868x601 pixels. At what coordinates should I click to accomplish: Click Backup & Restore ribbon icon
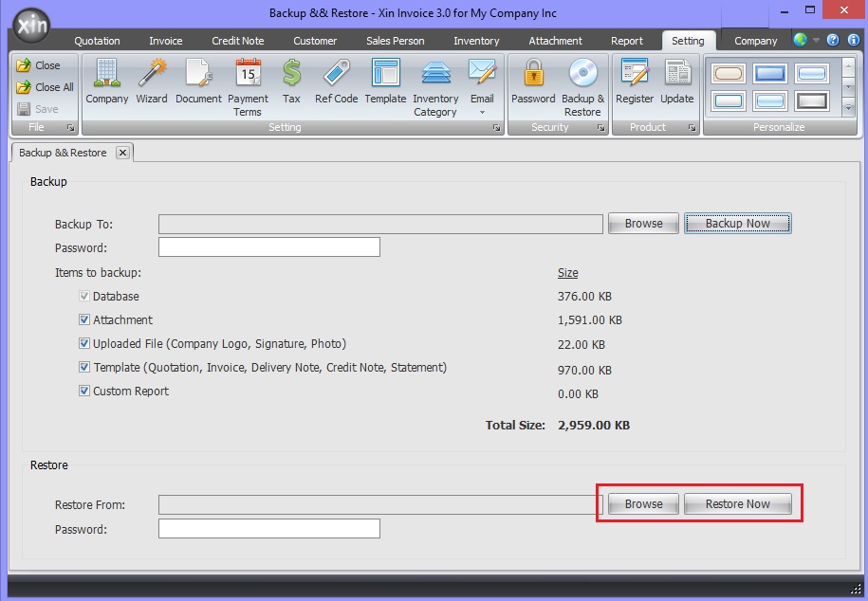[x=582, y=88]
